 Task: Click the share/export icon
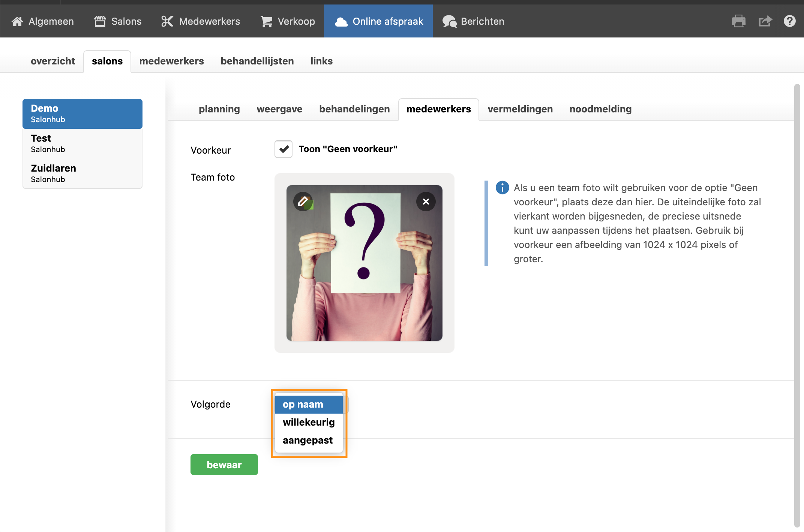[x=765, y=21]
